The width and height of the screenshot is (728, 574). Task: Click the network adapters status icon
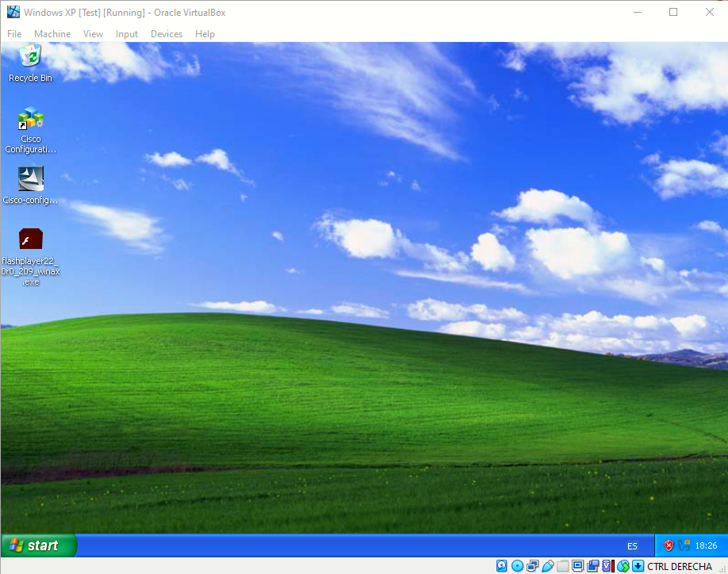(533, 566)
